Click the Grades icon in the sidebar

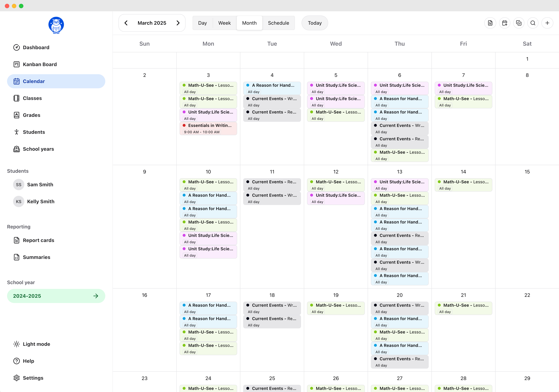pos(16,115)
